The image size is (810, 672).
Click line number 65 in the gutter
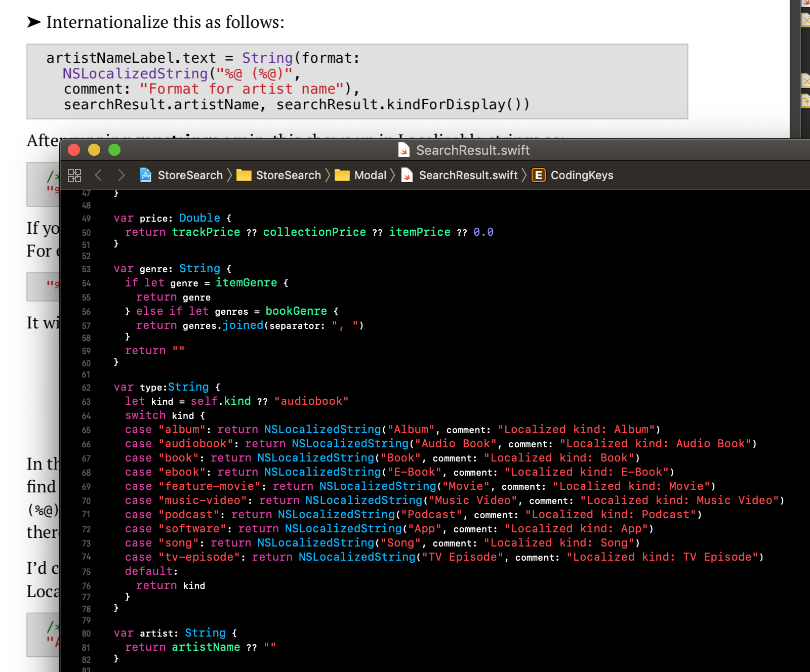[x=86, y=430]
